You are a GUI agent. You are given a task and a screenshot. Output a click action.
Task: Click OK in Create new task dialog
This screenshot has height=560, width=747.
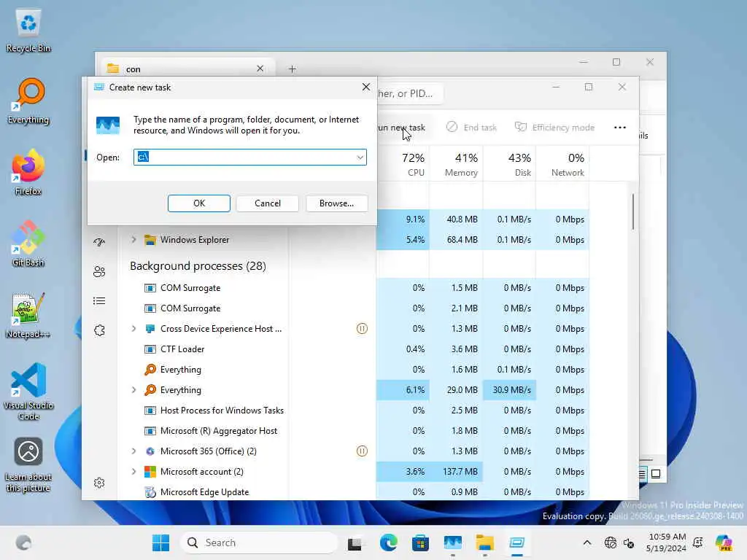(198, 203)
